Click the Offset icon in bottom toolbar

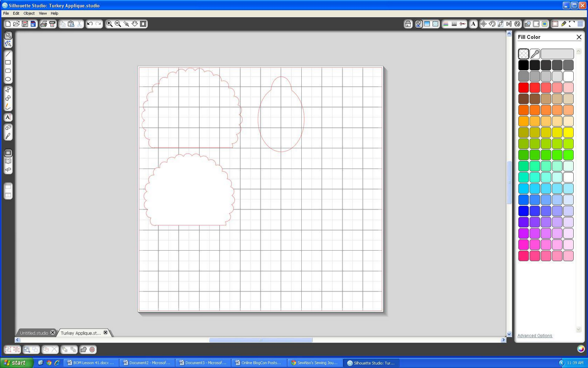(x=92, y=350)
